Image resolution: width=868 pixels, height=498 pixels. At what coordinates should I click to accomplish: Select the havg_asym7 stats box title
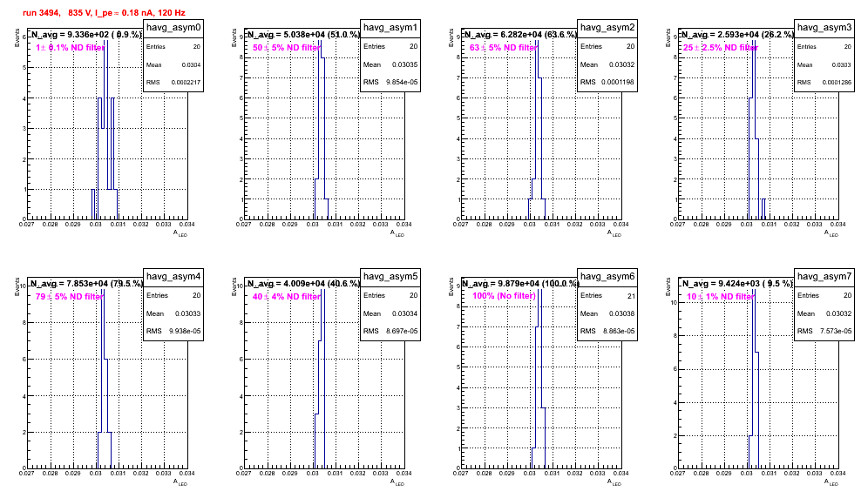824,276
